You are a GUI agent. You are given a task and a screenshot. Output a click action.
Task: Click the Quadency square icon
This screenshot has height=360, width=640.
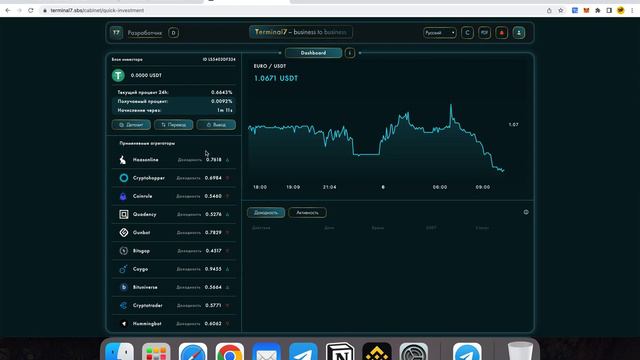coord(124,214)
